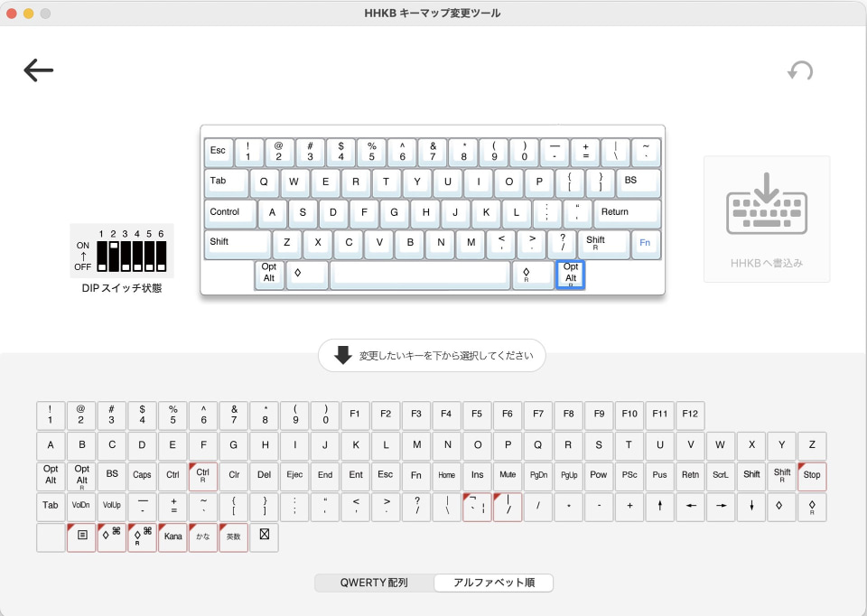Select the right diamond R key on the keyboard diagram
The width and height of the screenshot is (867, 616).
pos(533,275)
